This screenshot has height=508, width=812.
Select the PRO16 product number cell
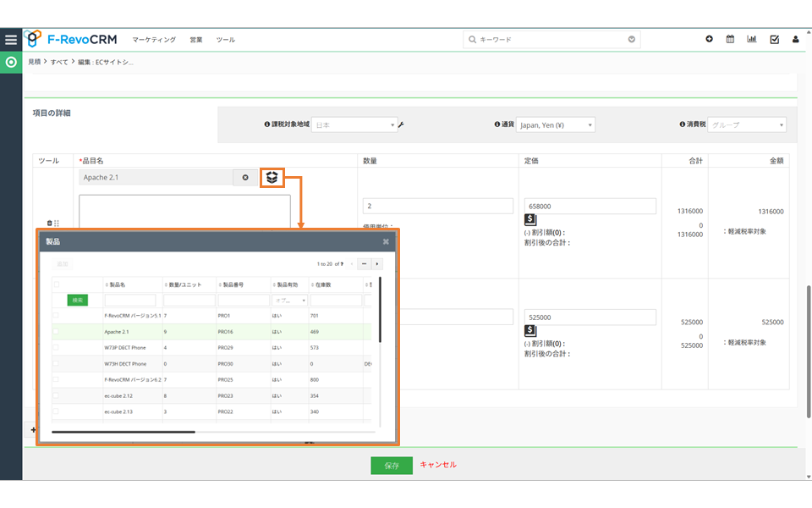(x=225, y=332)
